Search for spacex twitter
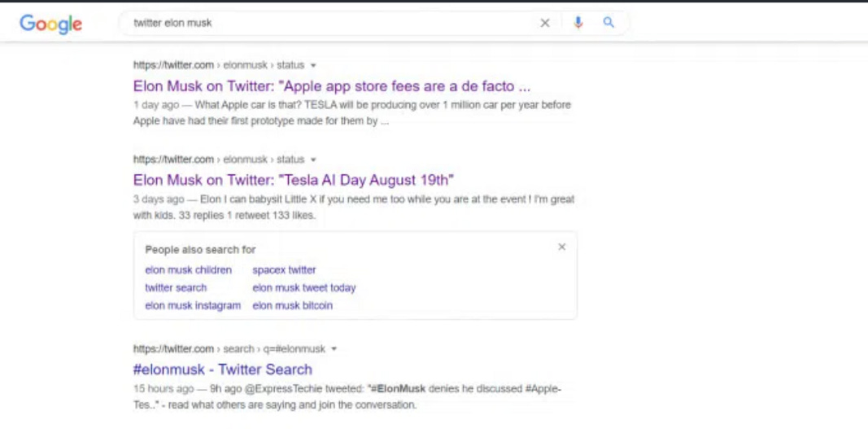The height and width of the screenshot is (429, 868). point(284,270)
